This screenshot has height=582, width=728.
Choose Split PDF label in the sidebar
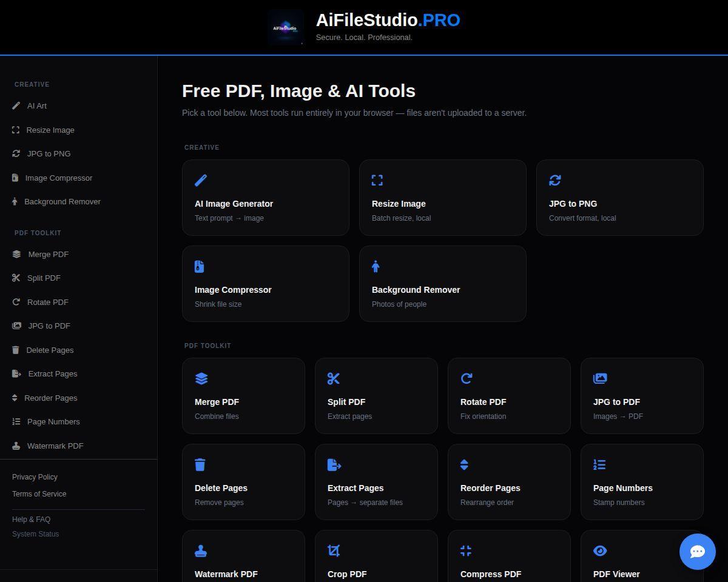pyautogui.click(x=44, y=278)
